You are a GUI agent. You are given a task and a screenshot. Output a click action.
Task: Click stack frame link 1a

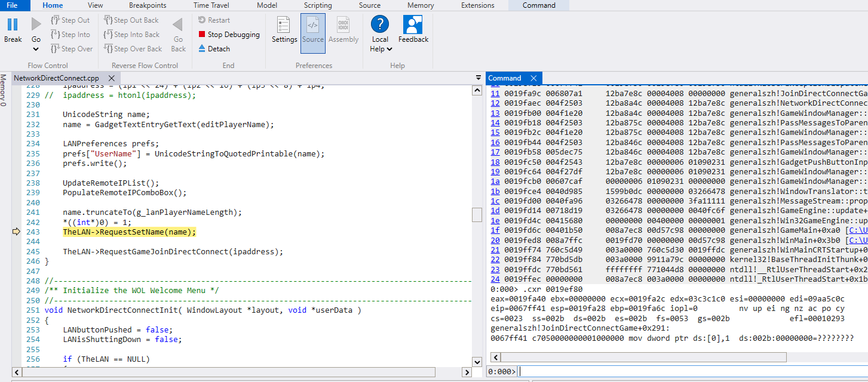pyautogui.click(x=495, y=181)
